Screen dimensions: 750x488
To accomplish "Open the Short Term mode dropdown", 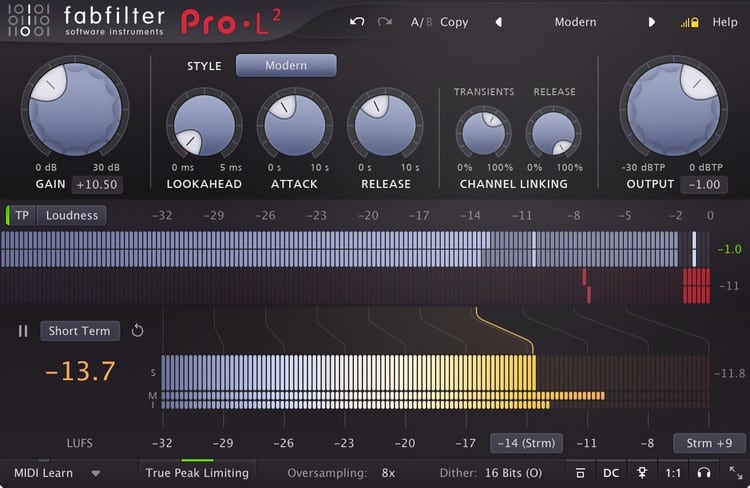I will 80,331.
